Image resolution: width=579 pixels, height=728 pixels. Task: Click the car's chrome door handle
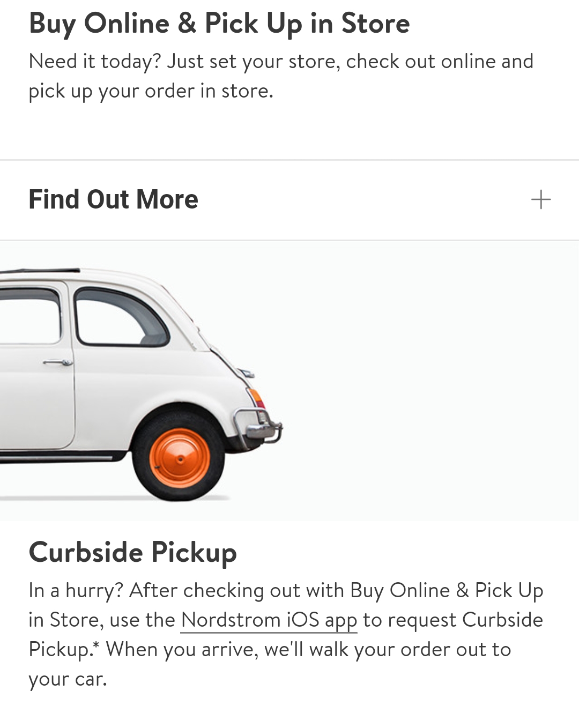pos(58,363)
